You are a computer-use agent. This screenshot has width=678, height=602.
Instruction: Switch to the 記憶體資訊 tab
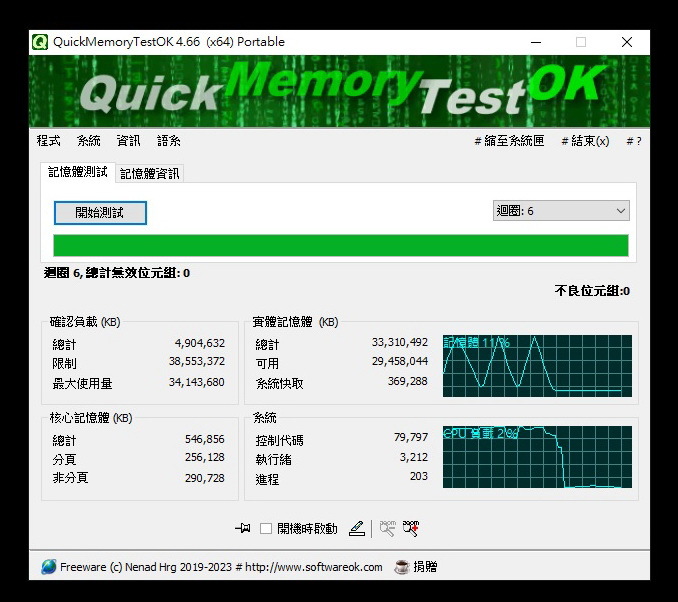150,173
